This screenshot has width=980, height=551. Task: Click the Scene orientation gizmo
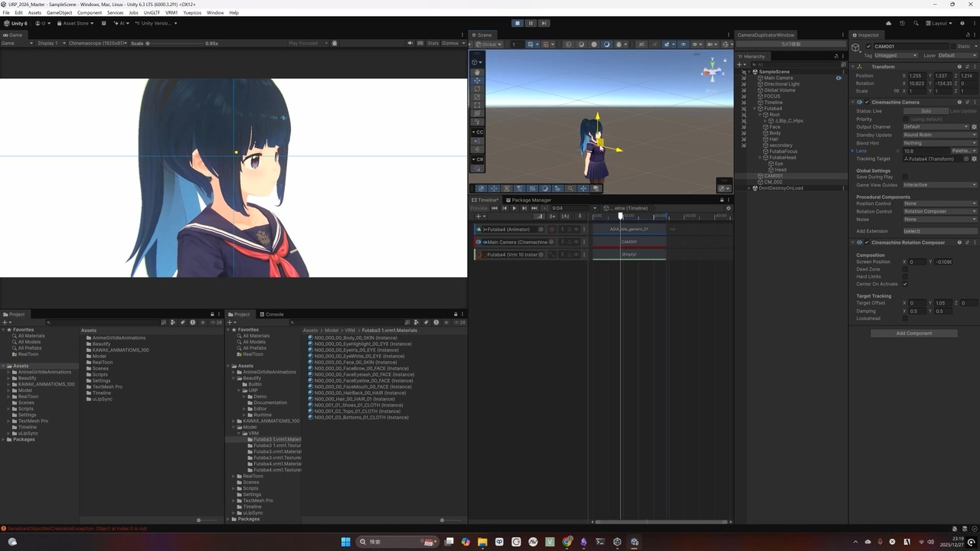713,71
